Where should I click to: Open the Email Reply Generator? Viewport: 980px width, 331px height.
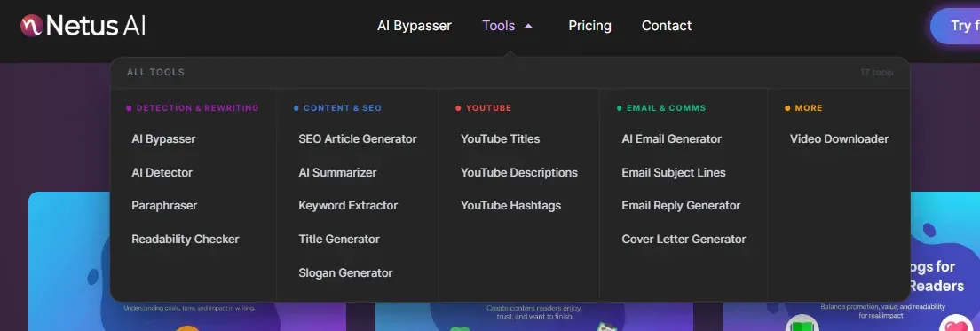point(681,206)
